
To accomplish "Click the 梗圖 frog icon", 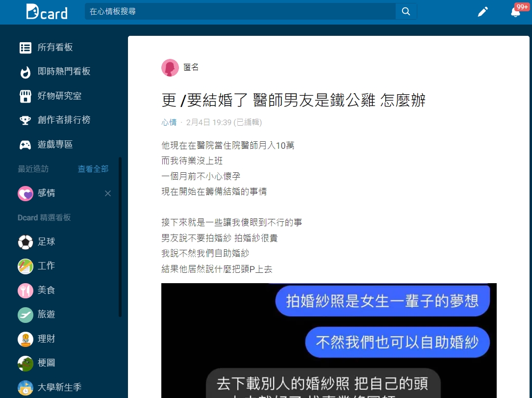I will (x=25, y=363).
